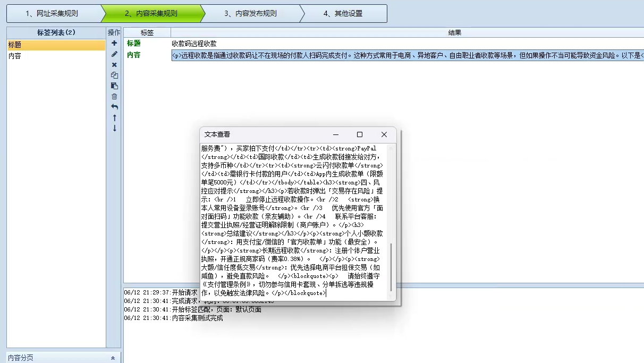Image resolution: width=644 pixels, height=363 pixels.
Task: Clear tags with the trash icon
Action: pyautogui.click(x=114, y=96)
